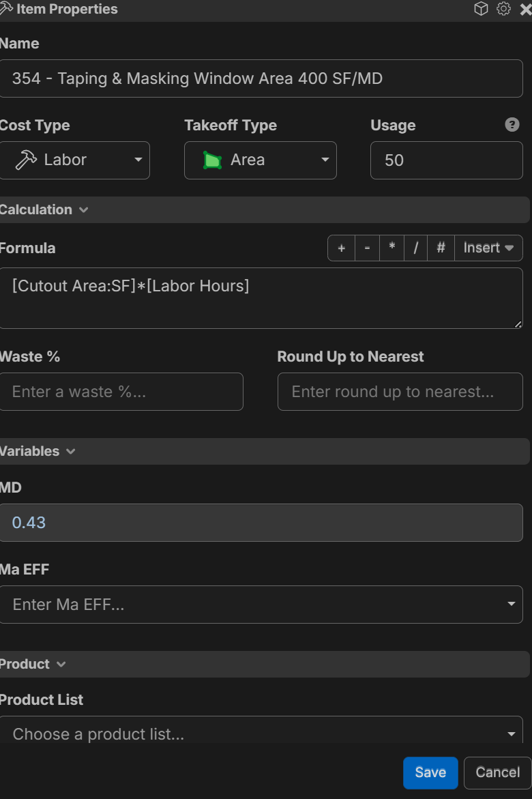
Task: Open the Ma EFF dropdown
Action: pyautogui.click(x=261, y=605)
